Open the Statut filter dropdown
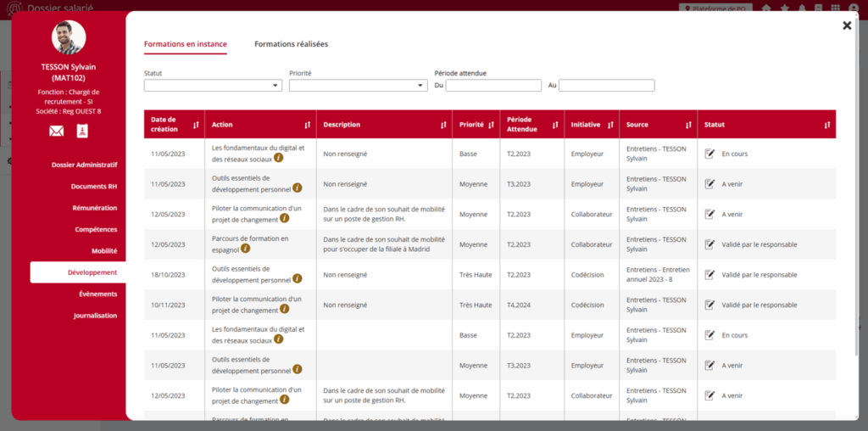This screenshot has height=431, width=868. pos(213,86)
